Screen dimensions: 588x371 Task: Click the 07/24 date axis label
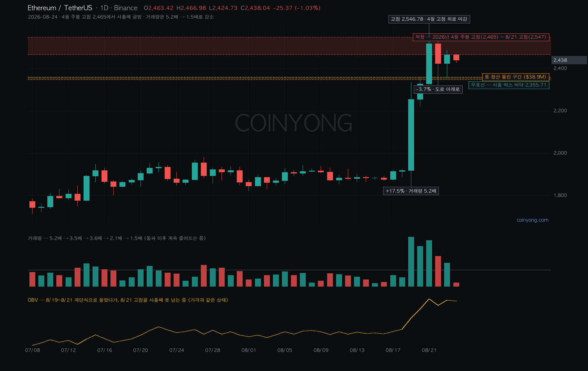pos(177,350)
